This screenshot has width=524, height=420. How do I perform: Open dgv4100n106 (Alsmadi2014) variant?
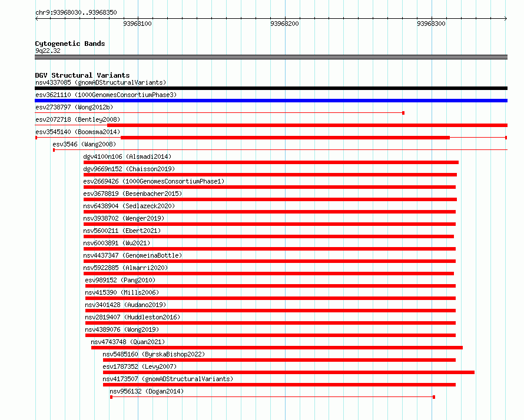pos(127,156)
